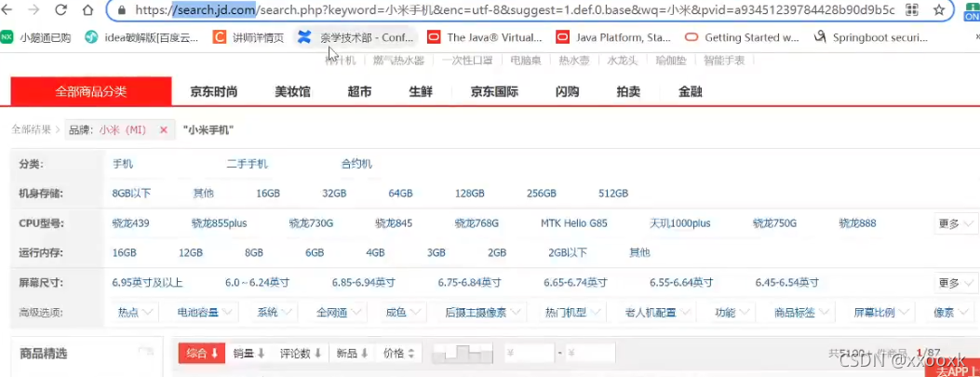This screenshot has width=980, height=377.
Task: Filter RAM by 12GB
Action: point(191,253)
